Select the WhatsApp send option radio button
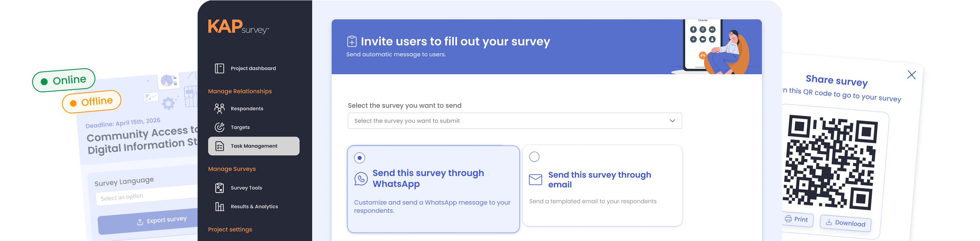This screenshot has width=980, height=241. (360, 158)
